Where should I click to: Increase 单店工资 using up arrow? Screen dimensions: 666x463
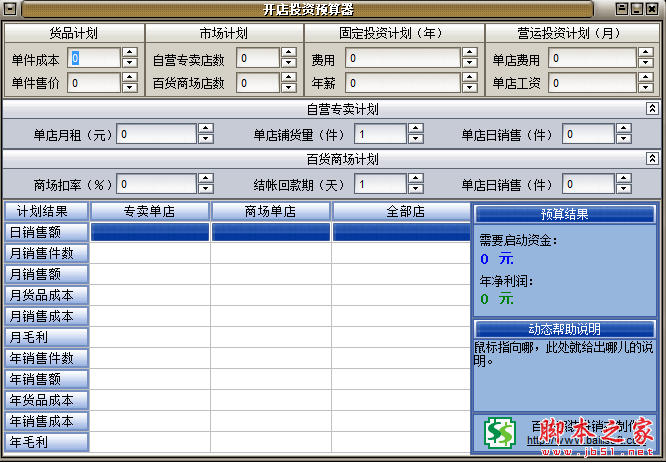click(x=646, y=77)
